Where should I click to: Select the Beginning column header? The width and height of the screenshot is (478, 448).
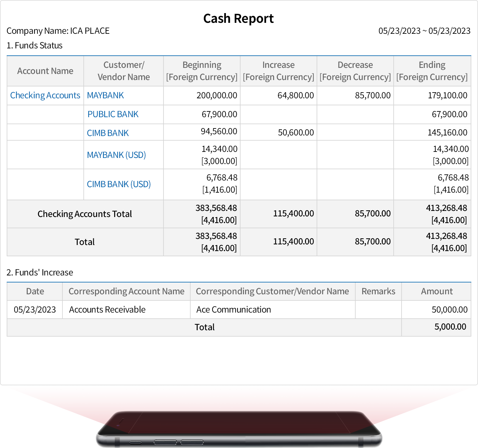[x=202, y=71]
